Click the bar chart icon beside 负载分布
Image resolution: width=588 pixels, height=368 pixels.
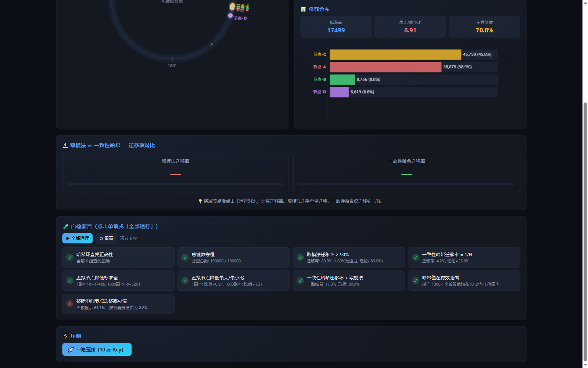(x=304, y=9)
